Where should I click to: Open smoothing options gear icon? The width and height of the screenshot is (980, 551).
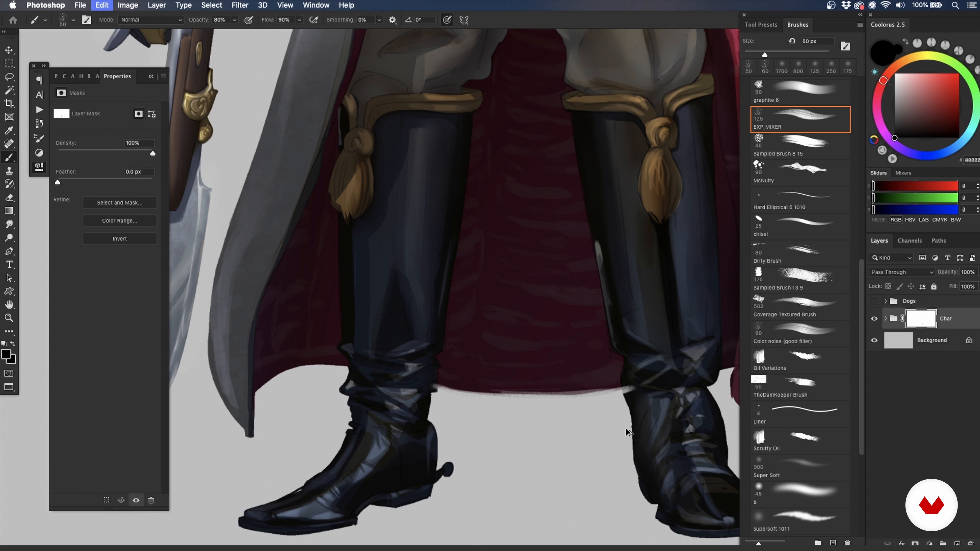tap(393, 20)
